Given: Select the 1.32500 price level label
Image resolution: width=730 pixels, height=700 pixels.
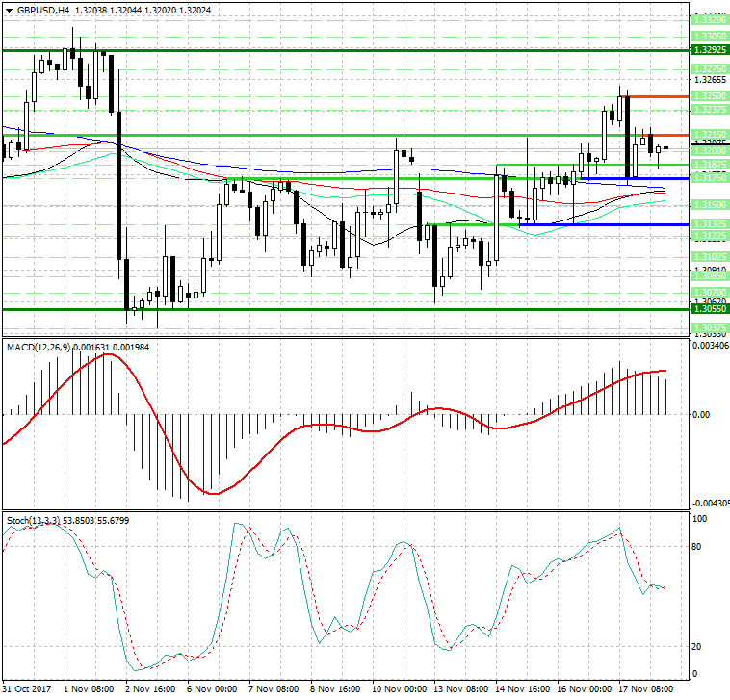Looking at the screenshot, I should (709, 96).
